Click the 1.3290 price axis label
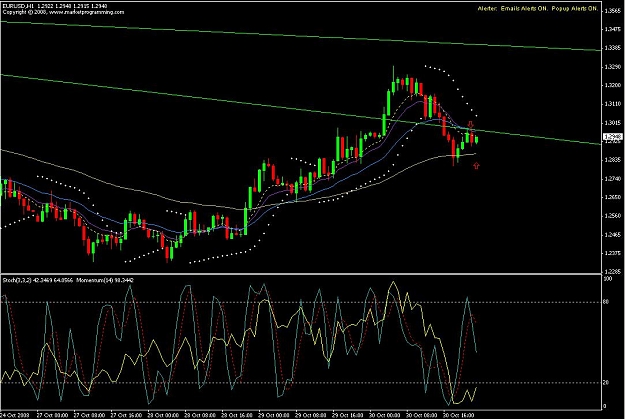This screenshot has height=419, width=625. [613, 67]
